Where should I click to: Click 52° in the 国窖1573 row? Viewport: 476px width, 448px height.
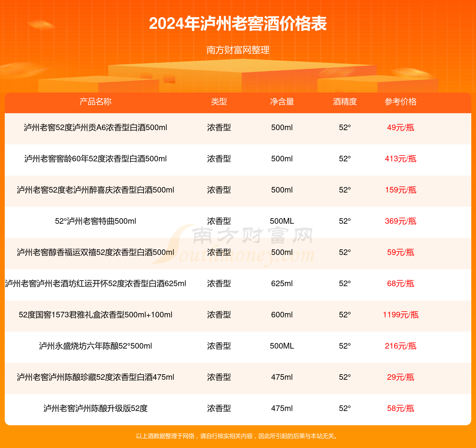345,315
